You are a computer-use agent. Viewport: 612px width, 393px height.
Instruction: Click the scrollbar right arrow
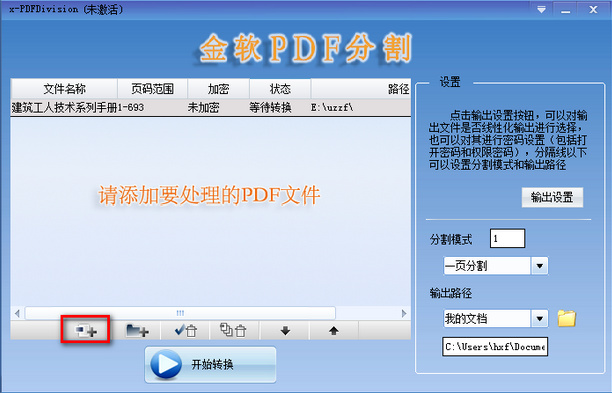coord(404,313)
